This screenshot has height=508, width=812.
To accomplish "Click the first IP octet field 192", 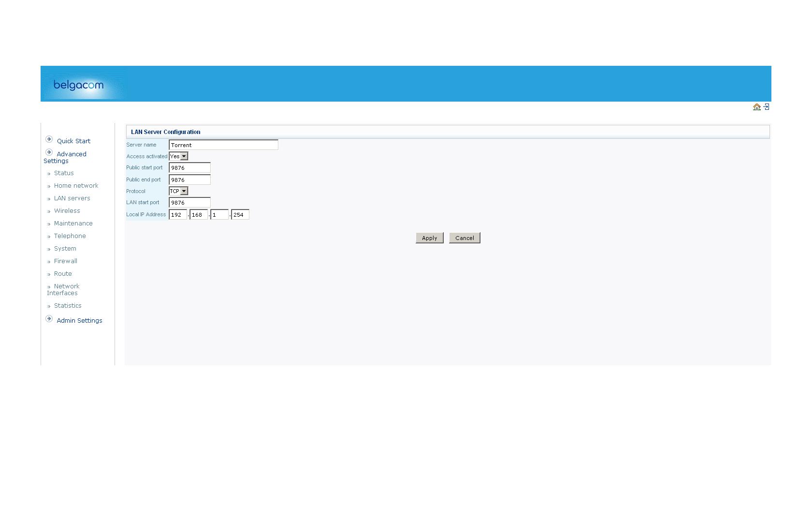I will (178, 215).
